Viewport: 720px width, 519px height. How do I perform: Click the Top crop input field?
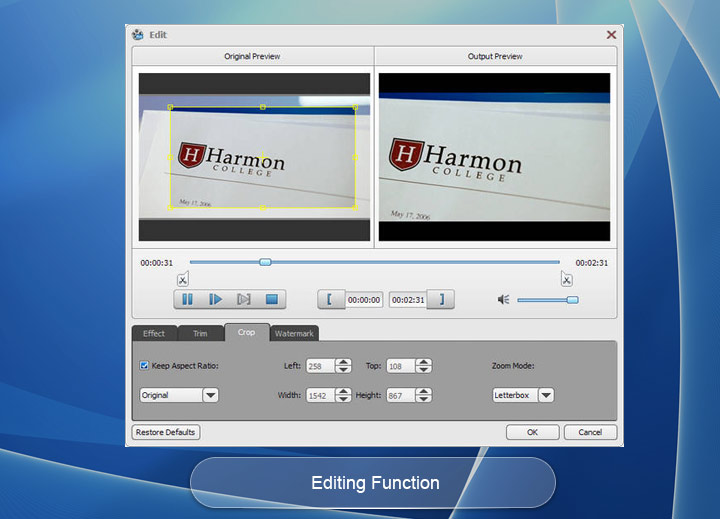click(401, 366)
